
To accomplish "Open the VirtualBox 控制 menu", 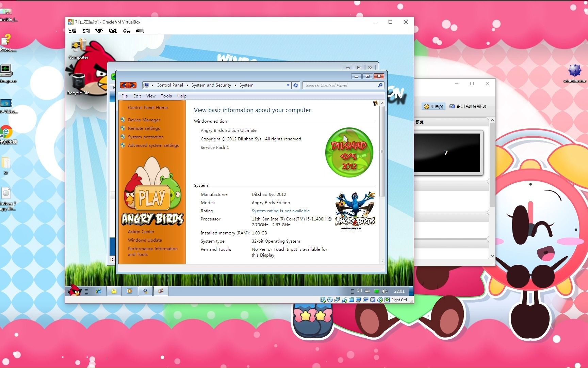I will pos(86,31).
